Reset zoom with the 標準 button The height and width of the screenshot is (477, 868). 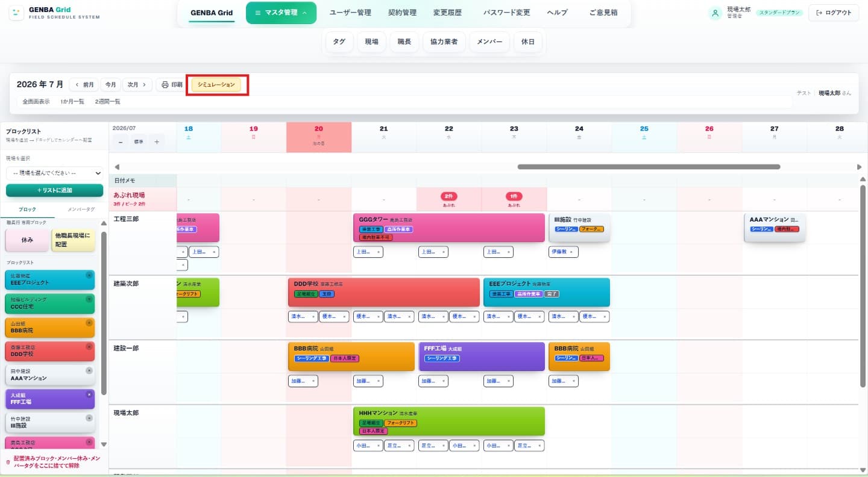tap(139, 142)
